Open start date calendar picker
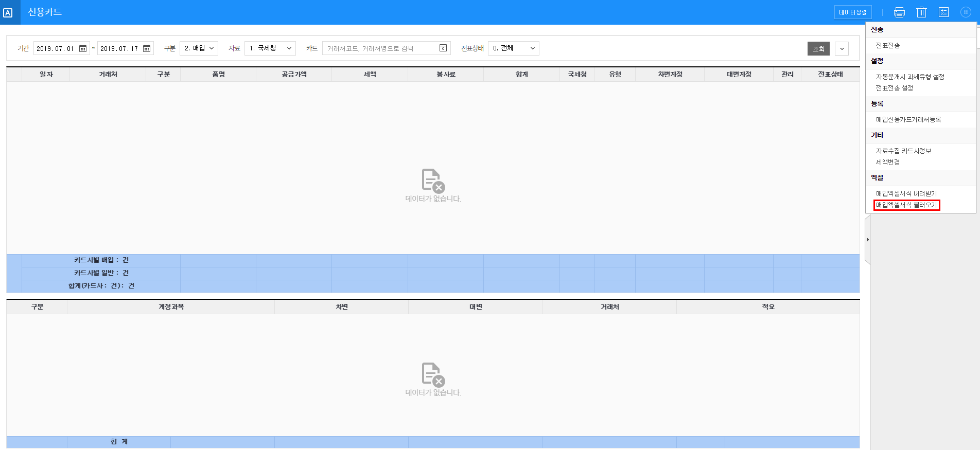This screenshot has height=450, width=980. [83, 48]
